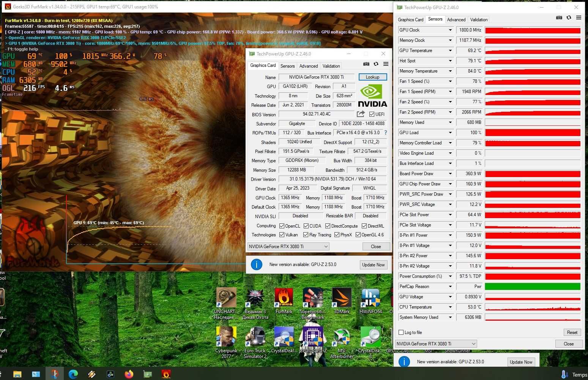Open hamburger menu in GPU-Z Sensors window
The width and height of the screenshot is (588, 380).
(579, 18)
